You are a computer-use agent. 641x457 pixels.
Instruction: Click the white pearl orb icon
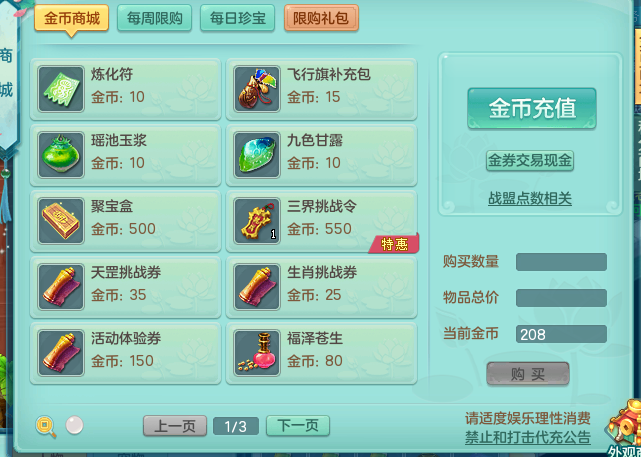tap(74, 425)
